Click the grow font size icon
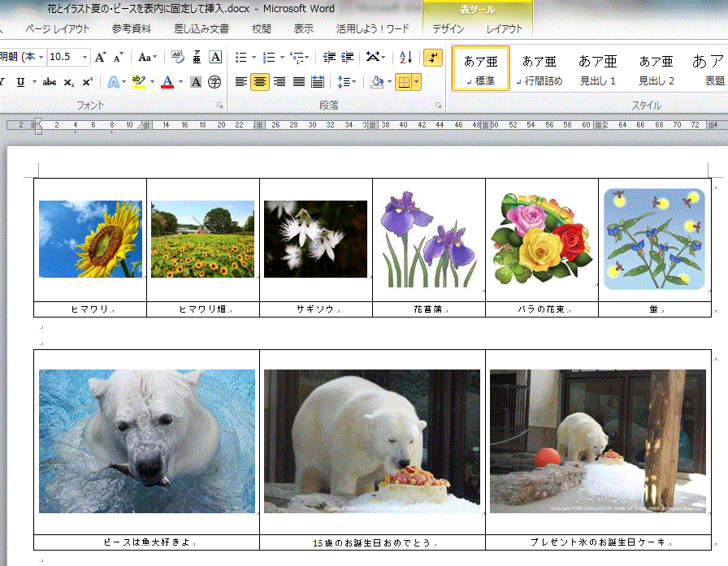The width and height of the screenshot is (728, 566). [x=101, y=58]
